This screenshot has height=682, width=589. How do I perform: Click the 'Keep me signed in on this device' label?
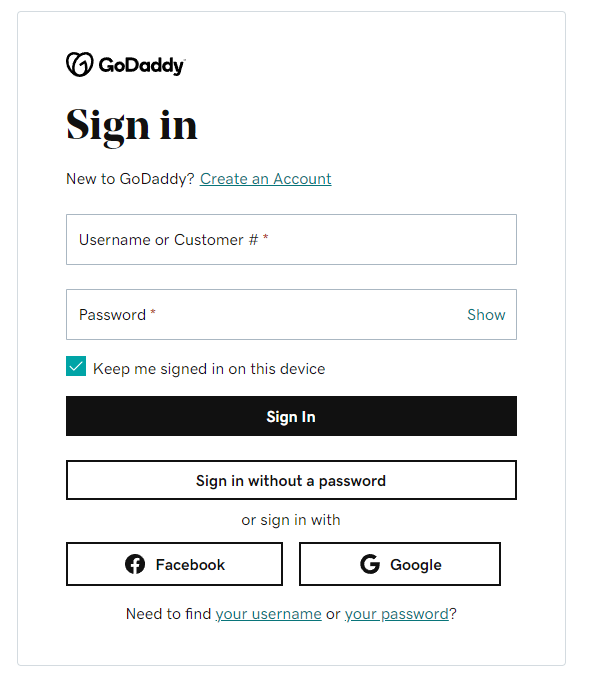click(x=209, y=369)
